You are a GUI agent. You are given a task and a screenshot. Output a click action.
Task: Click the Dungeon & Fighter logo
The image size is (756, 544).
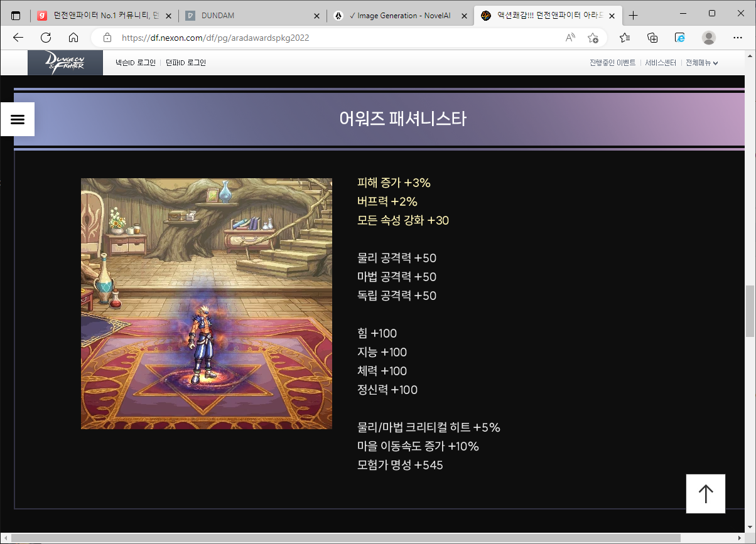(65, 63)
